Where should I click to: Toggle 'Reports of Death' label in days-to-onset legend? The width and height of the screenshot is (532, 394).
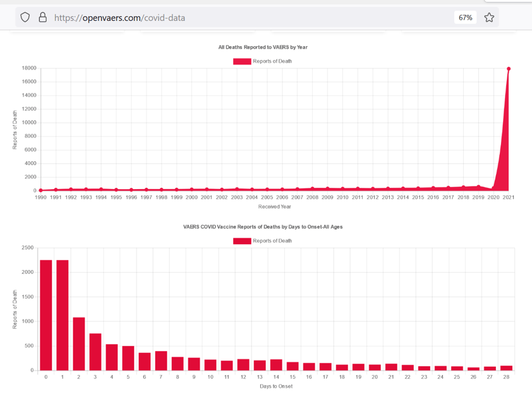[x=272, y=241]
